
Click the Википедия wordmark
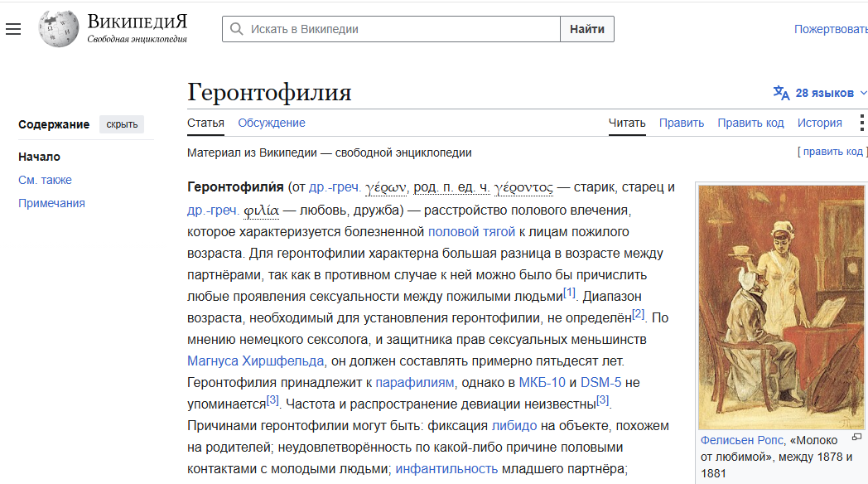pyautogui.click(x=137, y=22)
